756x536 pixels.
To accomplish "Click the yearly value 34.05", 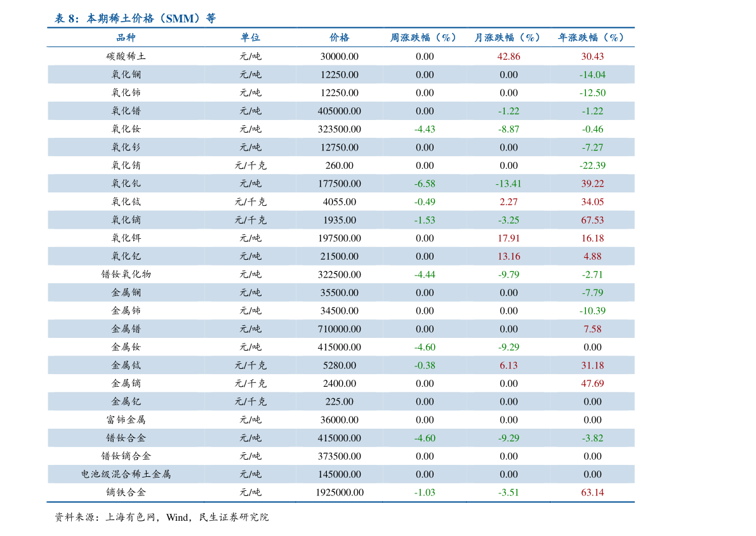I will 593,202.
